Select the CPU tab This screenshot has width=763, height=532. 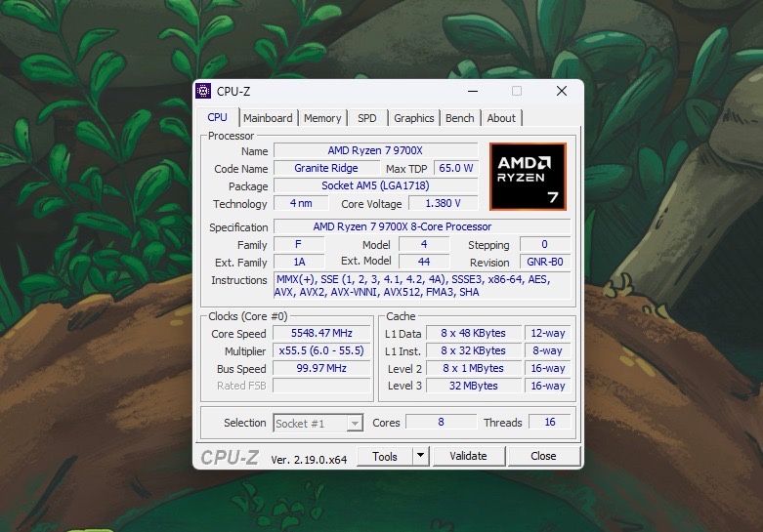click(218, 117)
